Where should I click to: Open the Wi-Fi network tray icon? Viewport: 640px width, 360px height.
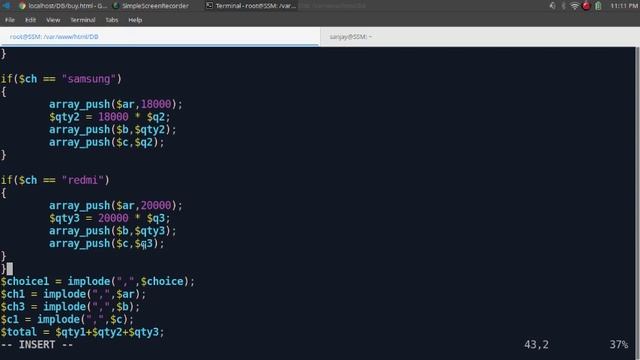574,6
